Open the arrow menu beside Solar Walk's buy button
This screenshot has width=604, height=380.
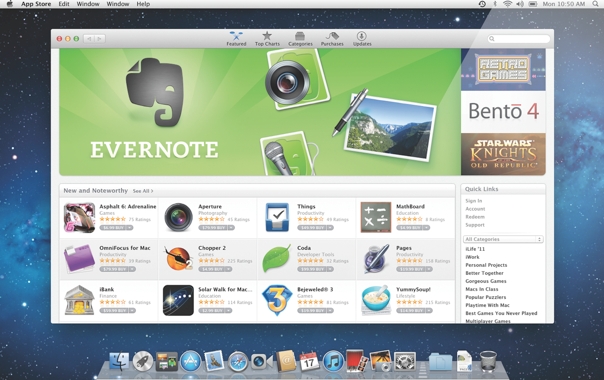228,311
